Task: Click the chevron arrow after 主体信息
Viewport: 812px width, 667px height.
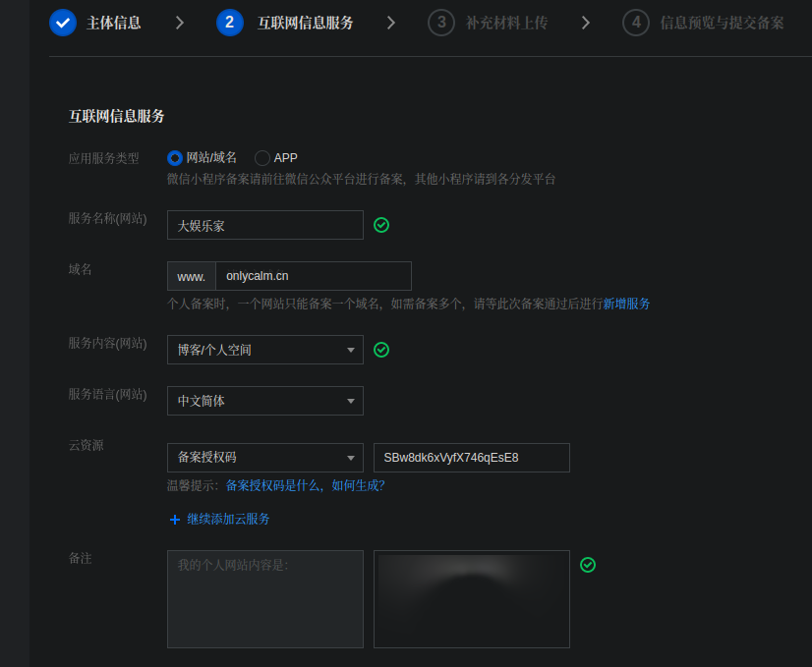Action: click(180, 23)
